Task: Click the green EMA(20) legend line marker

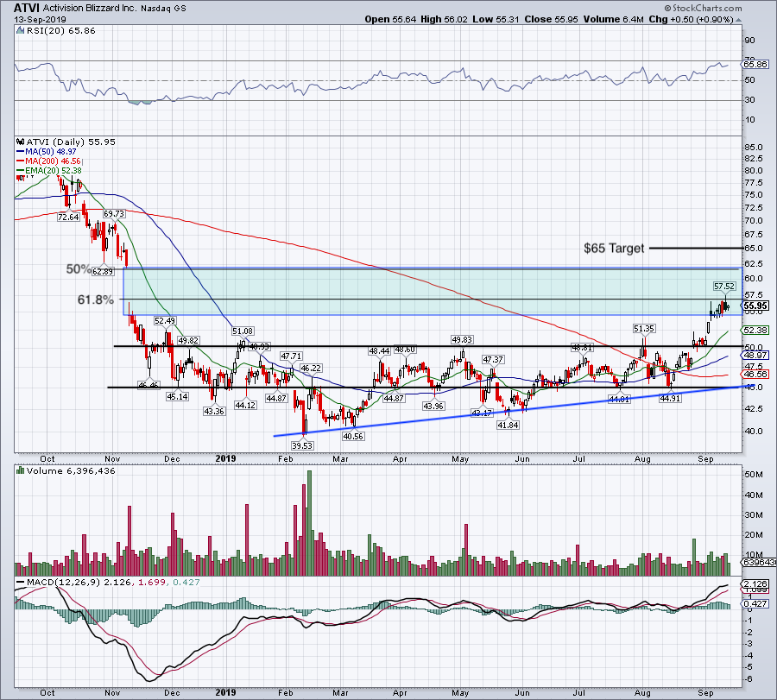Action: 21,170
